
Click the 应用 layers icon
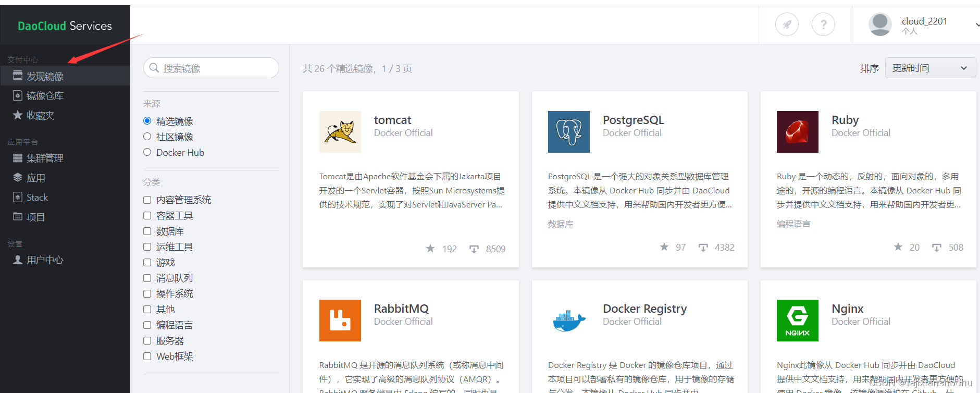point(18,177)
